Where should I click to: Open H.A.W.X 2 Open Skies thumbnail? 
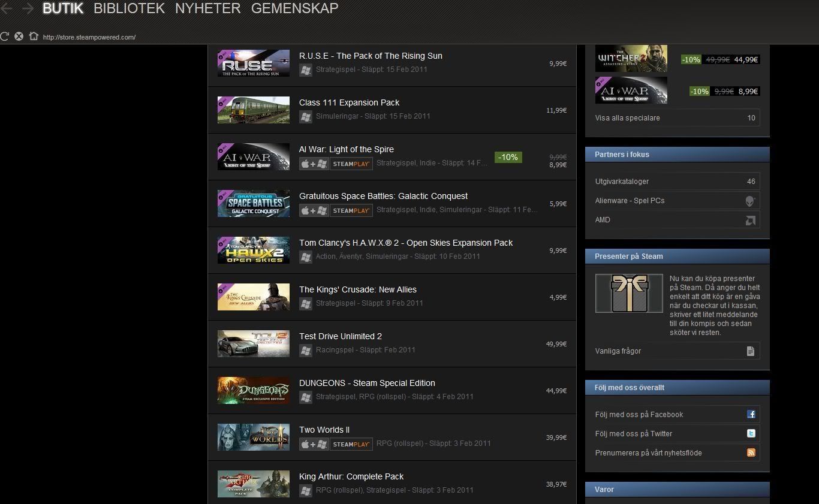(x=254, y=250)
